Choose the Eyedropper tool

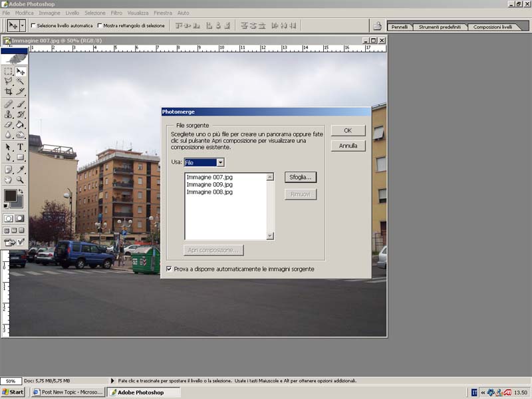(21, 169)
